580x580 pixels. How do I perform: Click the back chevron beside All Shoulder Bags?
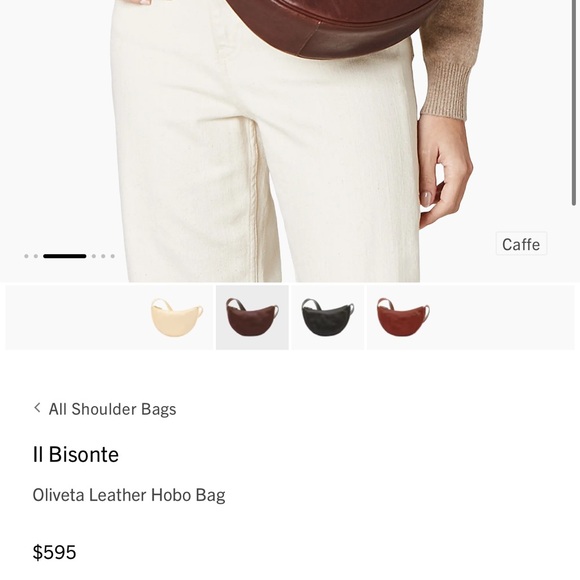click(x=37, y=408)
